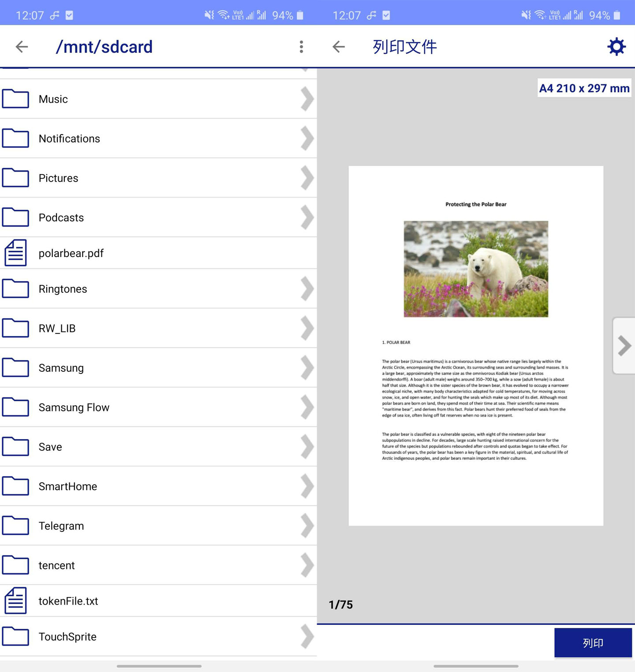
Task: Open the Save folder name
Action: 50,447
